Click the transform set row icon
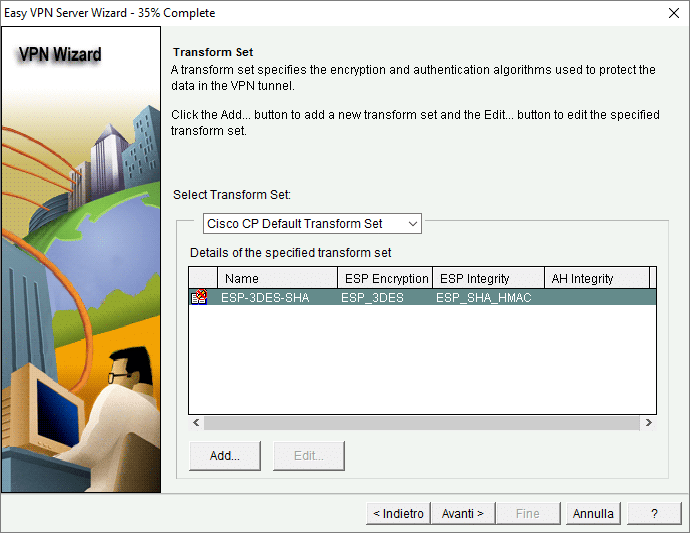The image size is (690, 533). click(x=199, y=298)
